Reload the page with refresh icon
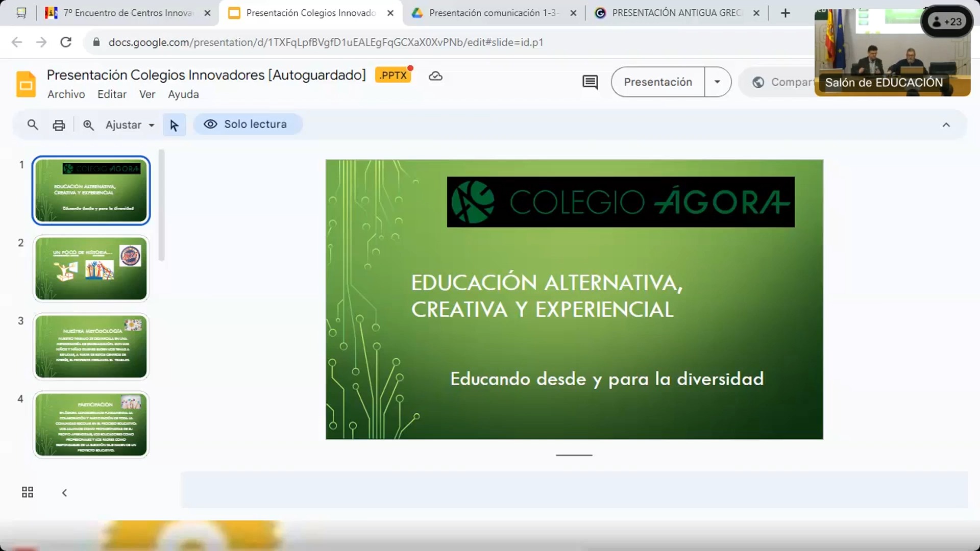 coord(66,42)
